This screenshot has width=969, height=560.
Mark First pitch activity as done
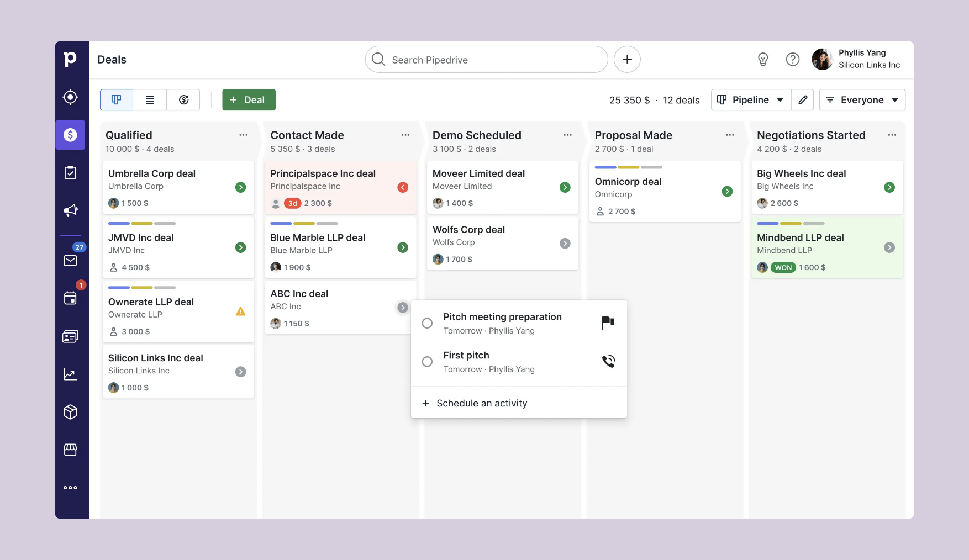coord(427,362)
